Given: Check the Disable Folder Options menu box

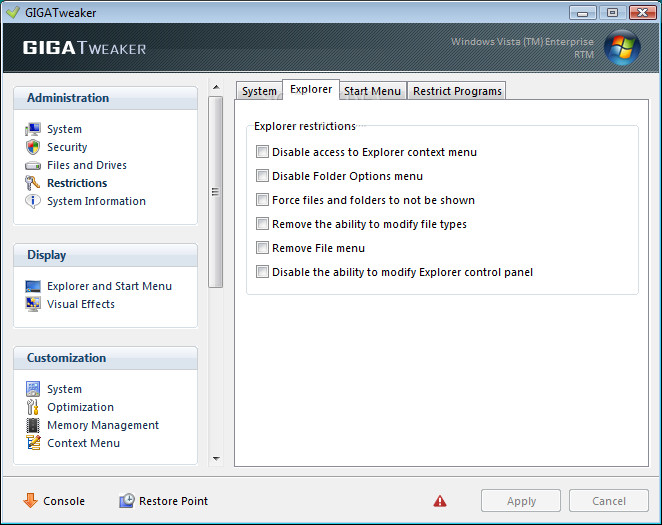Looking at the screenshot, I should pyautogui.click(x=262, y=176).
